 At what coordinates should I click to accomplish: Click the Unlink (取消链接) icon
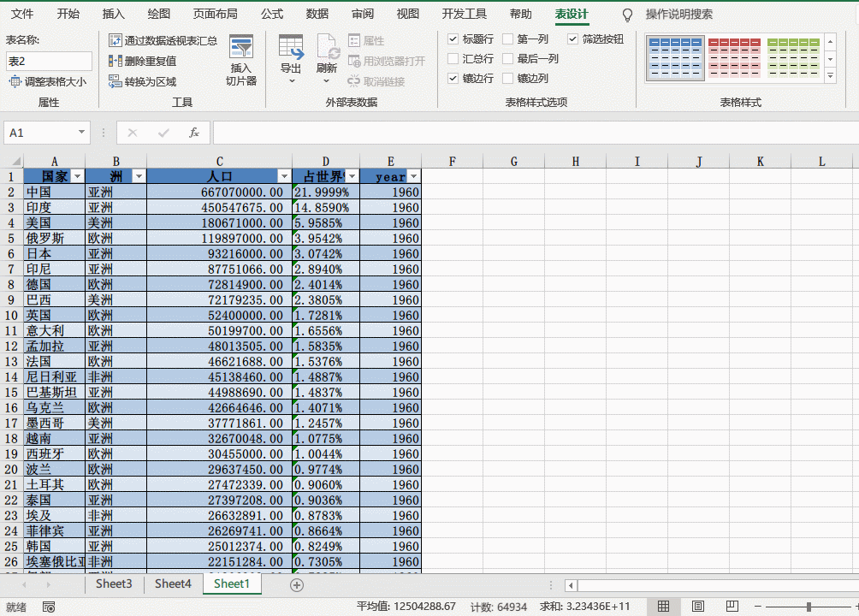(354, 81)
